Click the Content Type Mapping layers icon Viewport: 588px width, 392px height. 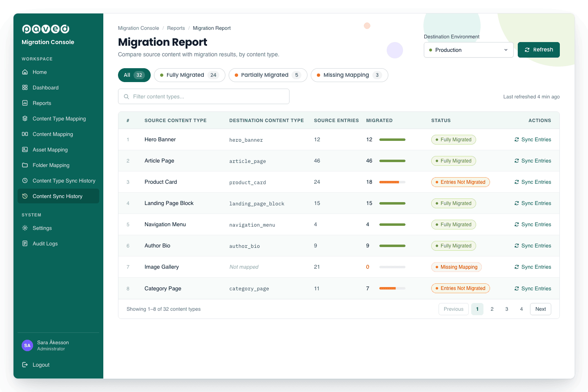coord(25,119)
